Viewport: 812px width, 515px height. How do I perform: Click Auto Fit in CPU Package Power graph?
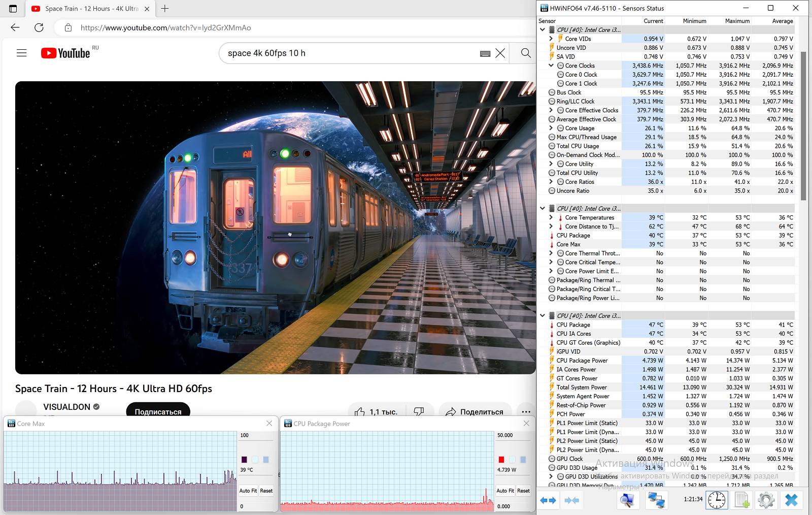[x=505, y=491]
